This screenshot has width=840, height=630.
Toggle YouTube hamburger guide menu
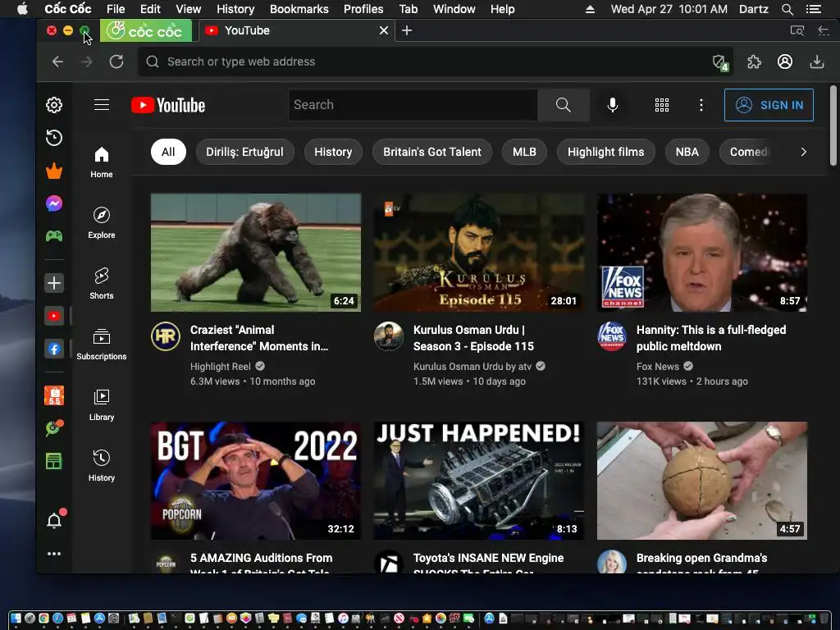102,104
